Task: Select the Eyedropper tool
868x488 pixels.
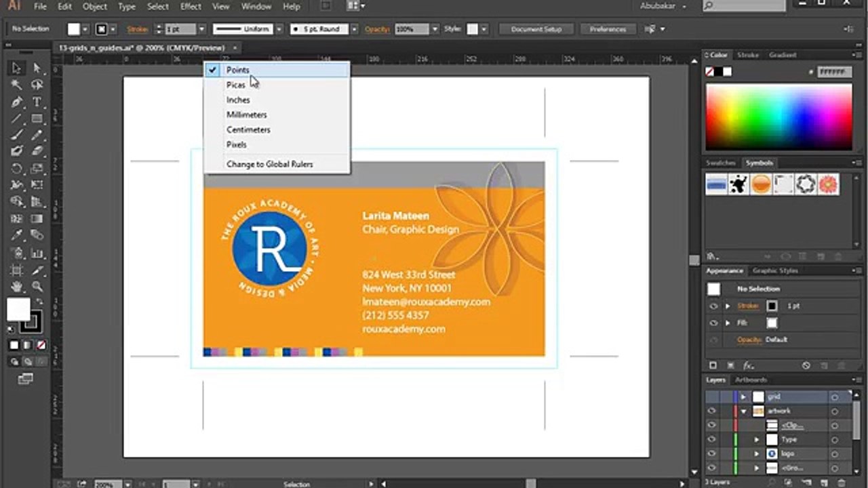Action: pos(16,235)
